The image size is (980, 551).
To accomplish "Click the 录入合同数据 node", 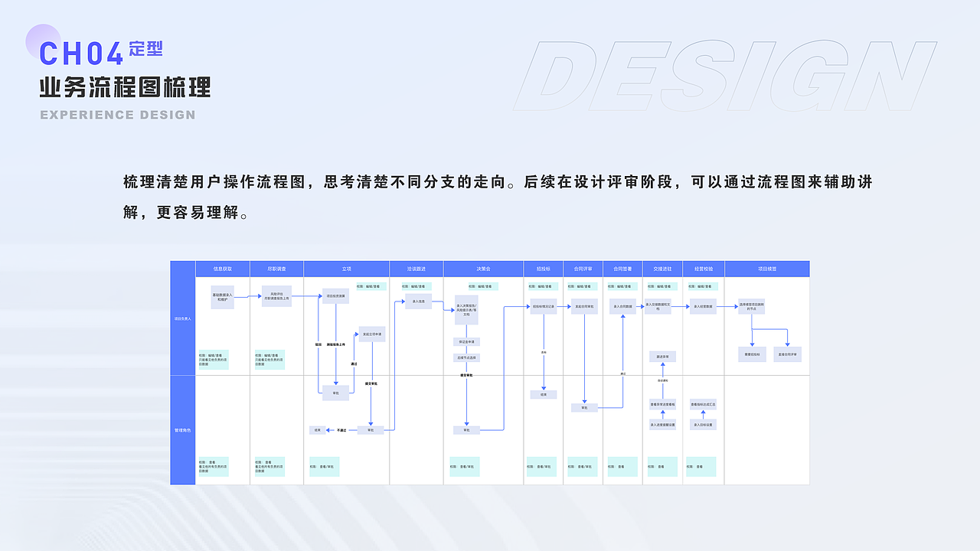I will (623, 306).
